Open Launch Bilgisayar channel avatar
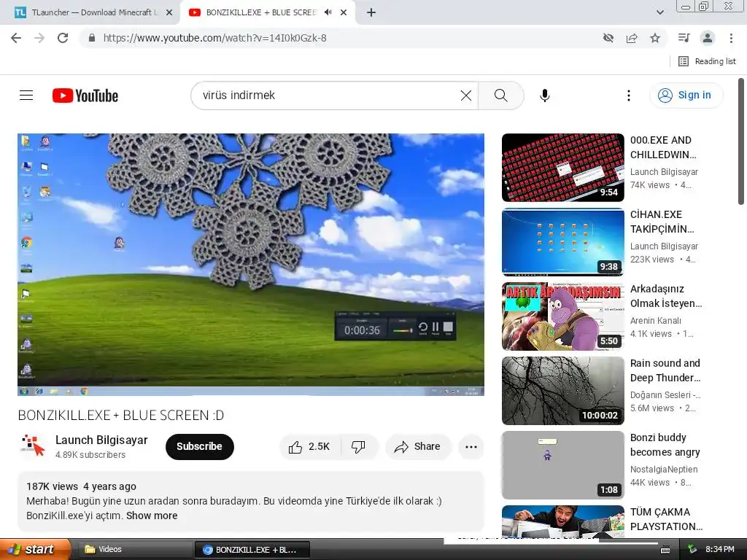The height and width of the screenshot is (560, 747). click(x=33, y=446)
